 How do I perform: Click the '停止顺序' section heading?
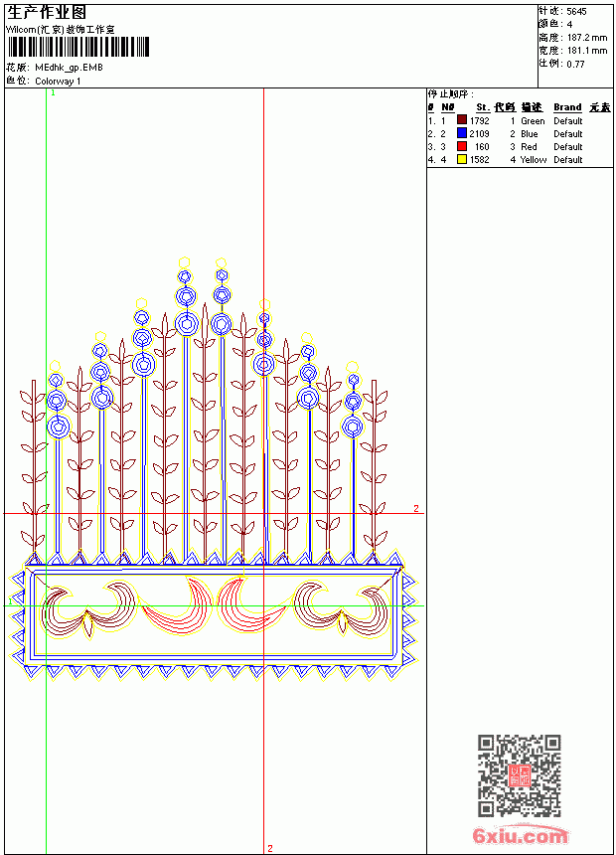click(x=451, y=94)
